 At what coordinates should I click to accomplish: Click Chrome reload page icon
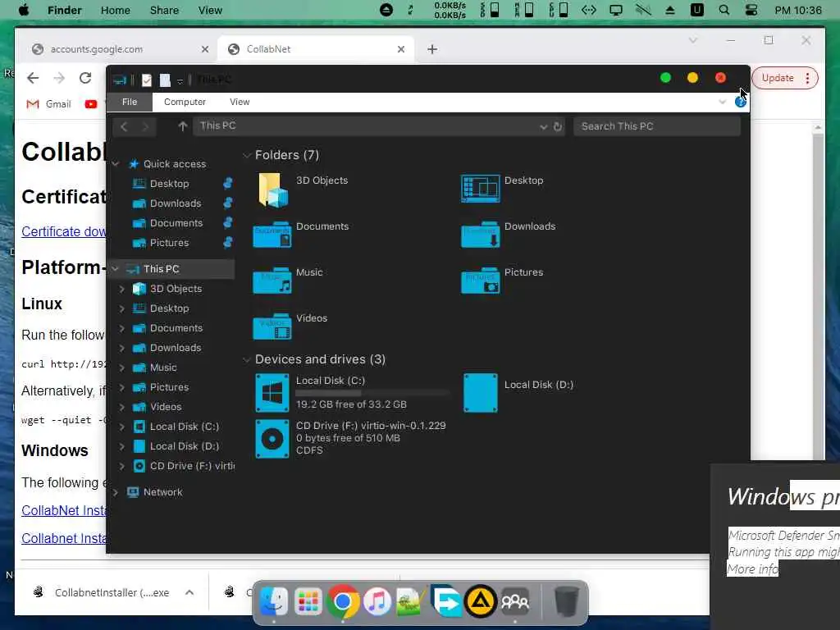85,78
